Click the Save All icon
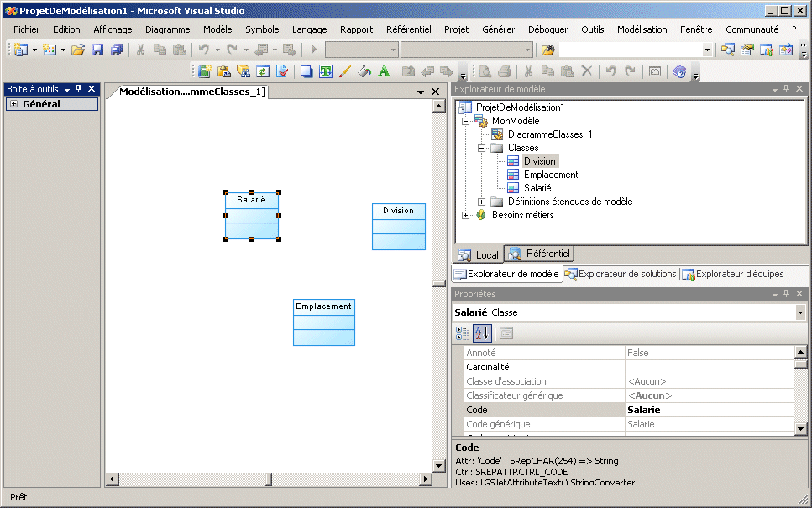This screenshot has width=812, height=508. 117,50
